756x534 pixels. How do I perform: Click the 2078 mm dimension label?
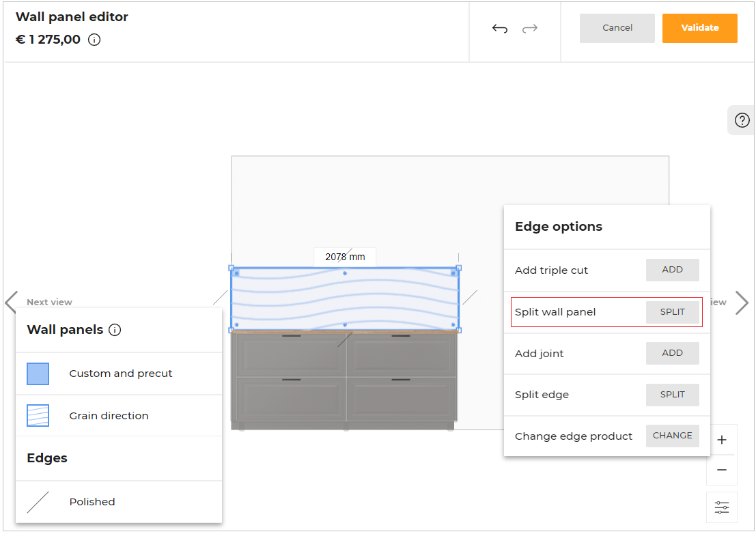(x=345, y=257)
